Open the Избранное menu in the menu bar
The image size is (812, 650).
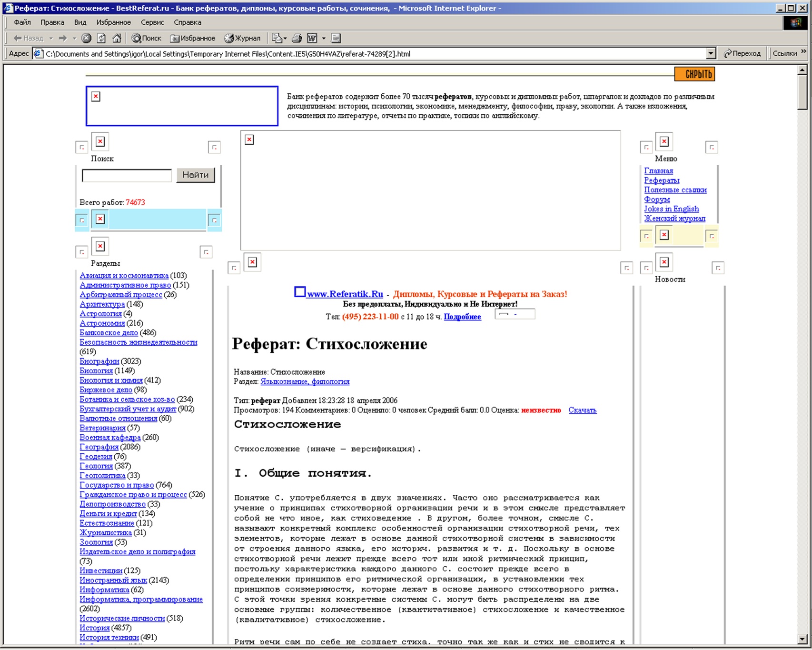coord(113,22)
